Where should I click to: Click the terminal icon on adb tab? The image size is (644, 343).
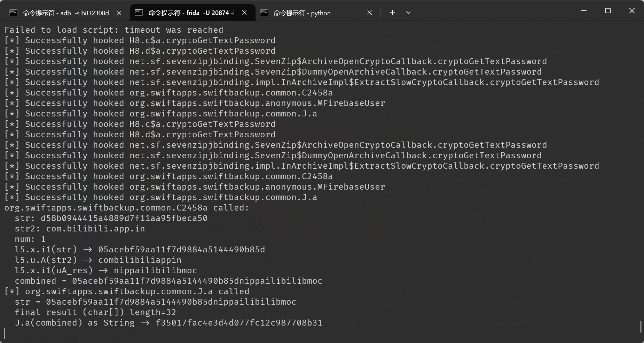point(14,13)
